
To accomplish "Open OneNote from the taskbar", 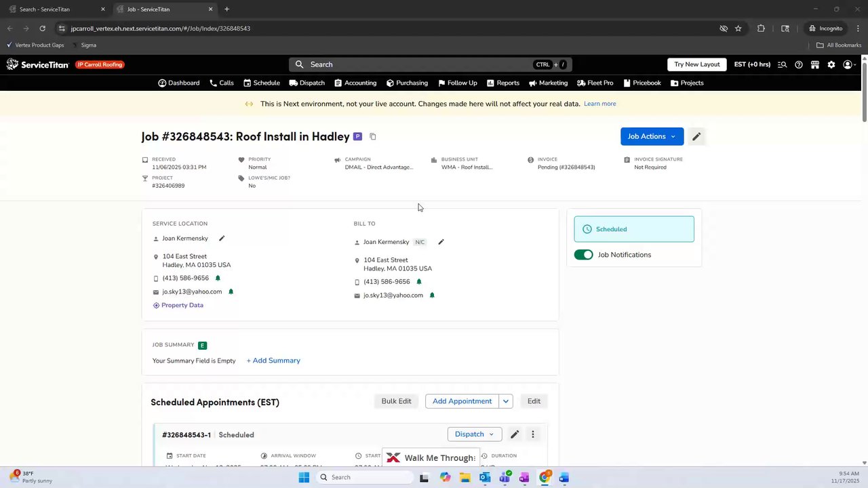I will pyautogui.click(x=524, y=477).
